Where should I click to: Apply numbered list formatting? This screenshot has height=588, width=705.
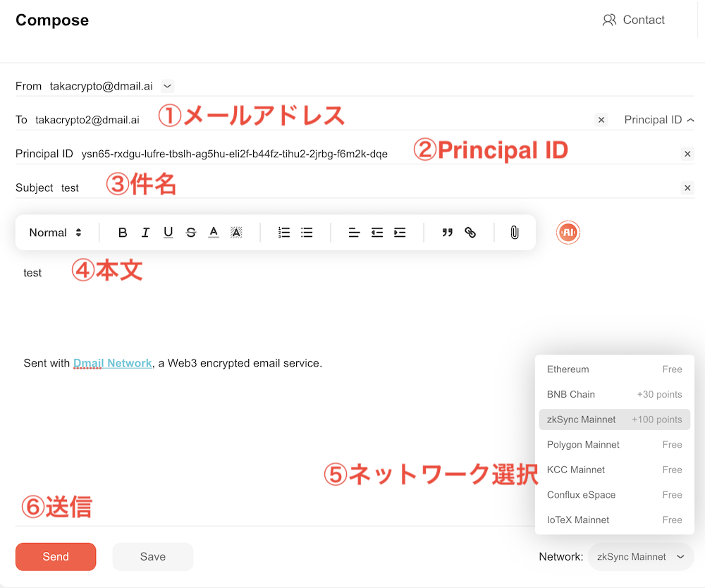click(283, 232)
